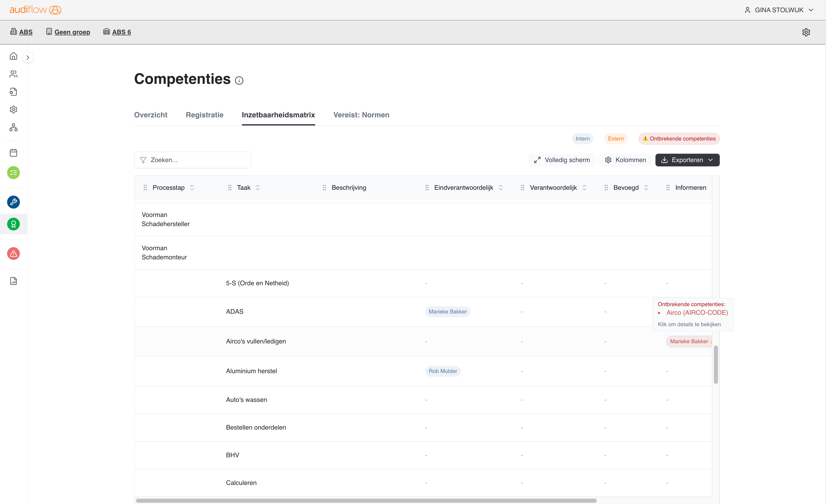Sort by Eindverantwoordelijk column arrows

coord(500,188)
